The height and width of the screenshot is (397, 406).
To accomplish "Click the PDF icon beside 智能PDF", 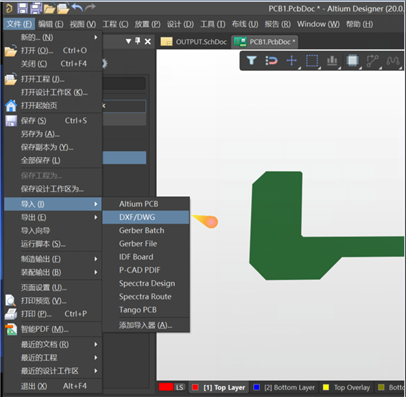I will [x=11, y=329].
